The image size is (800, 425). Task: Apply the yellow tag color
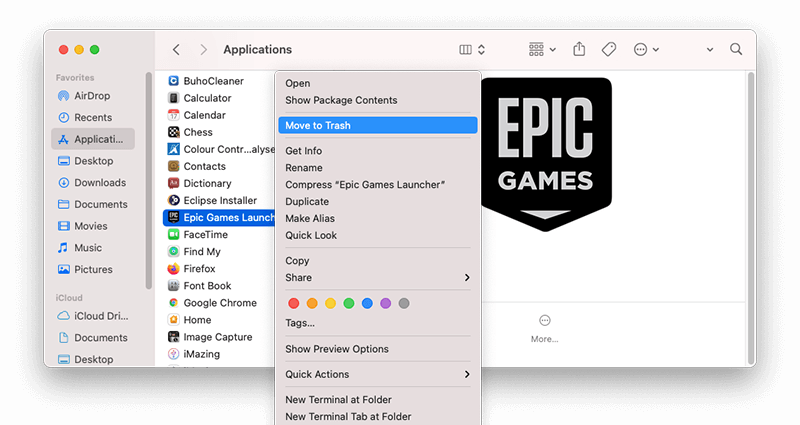[x=330, y=304]
